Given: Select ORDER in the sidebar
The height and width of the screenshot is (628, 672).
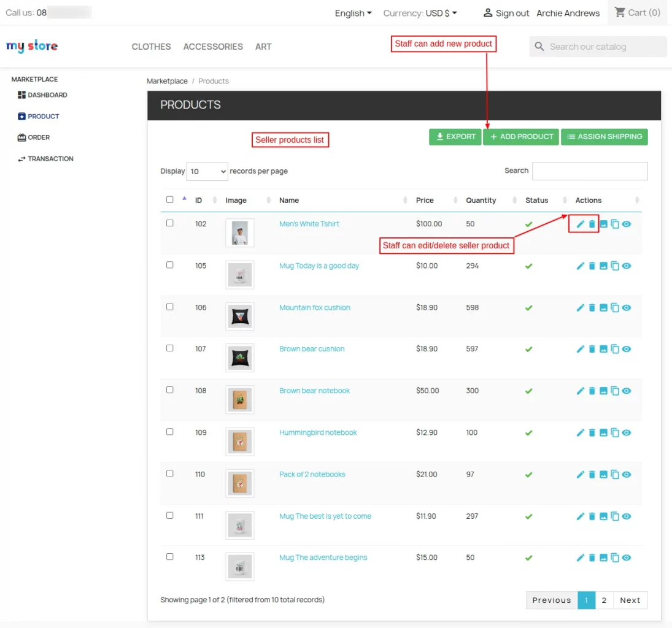Looking at the screenshot, I should [x=38, y=137].
